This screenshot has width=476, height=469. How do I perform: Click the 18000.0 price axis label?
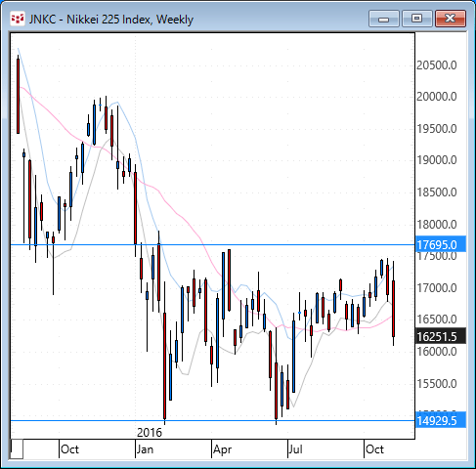point(437,225)
